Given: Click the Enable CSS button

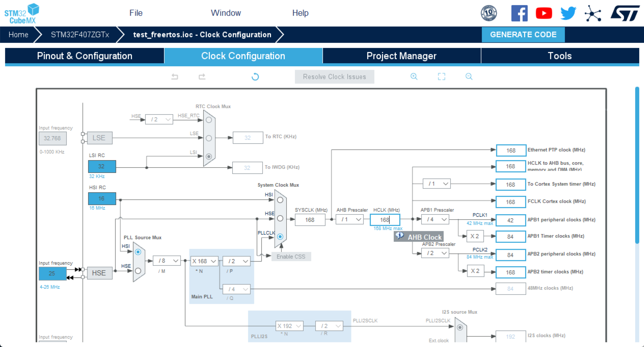Looking at the screenshot, I should point(291,257).
